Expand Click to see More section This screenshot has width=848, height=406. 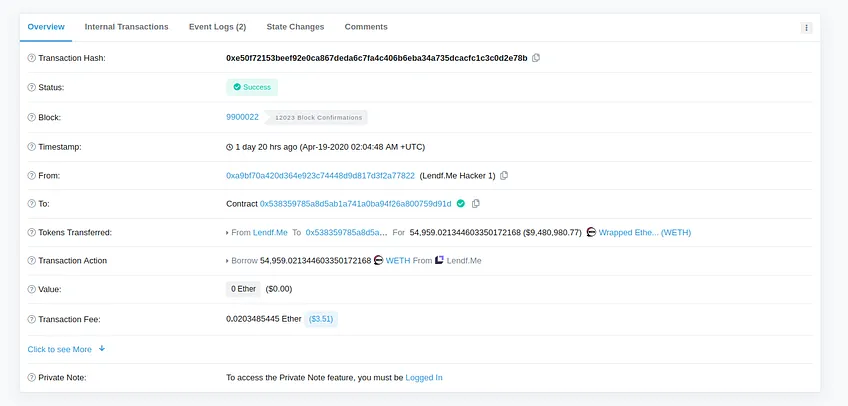(66, 349)
